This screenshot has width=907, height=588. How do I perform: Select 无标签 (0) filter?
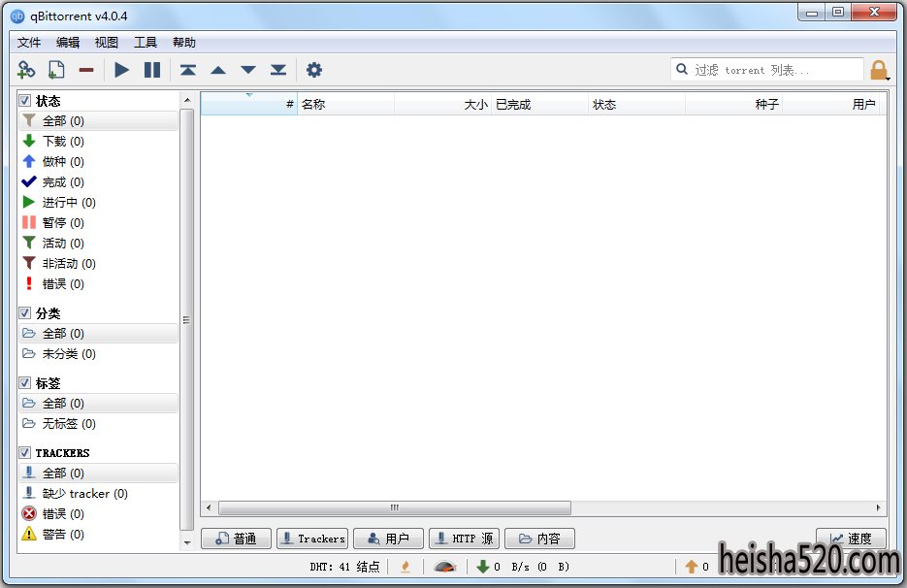click(x=98, y=424)
